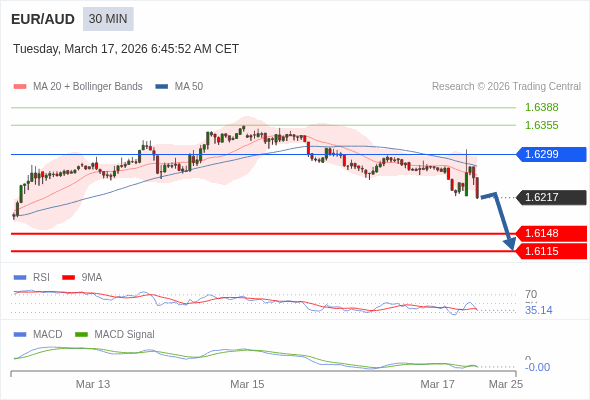The image size is (590, 400).
Task: Click the 9MA legend label
Action: [x=92, y=278]
